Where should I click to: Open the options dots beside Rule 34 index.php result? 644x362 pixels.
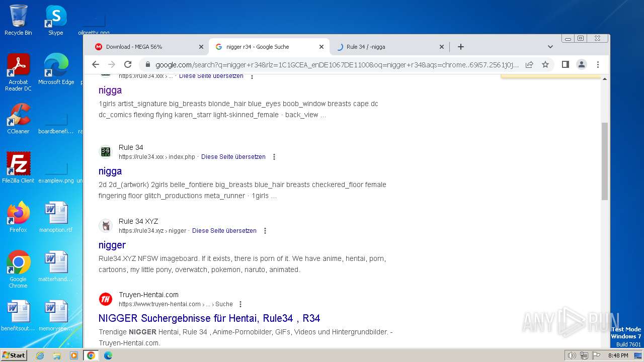274,157
